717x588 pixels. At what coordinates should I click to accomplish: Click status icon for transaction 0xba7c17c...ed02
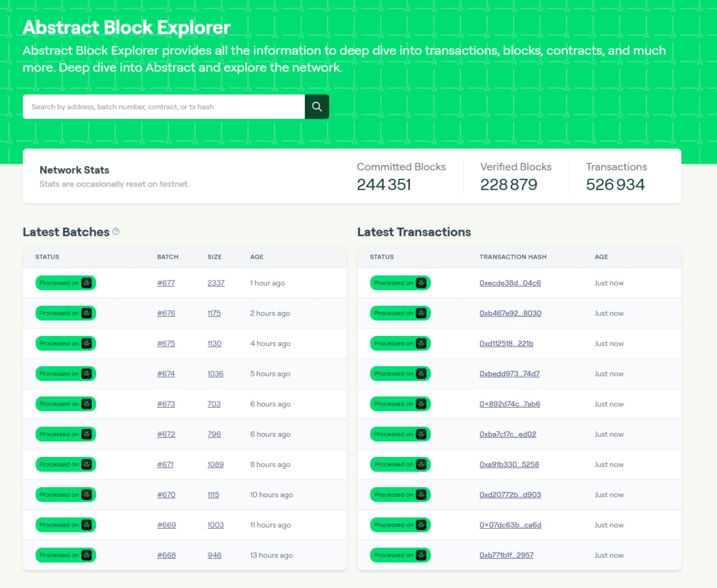pos(421,434)
